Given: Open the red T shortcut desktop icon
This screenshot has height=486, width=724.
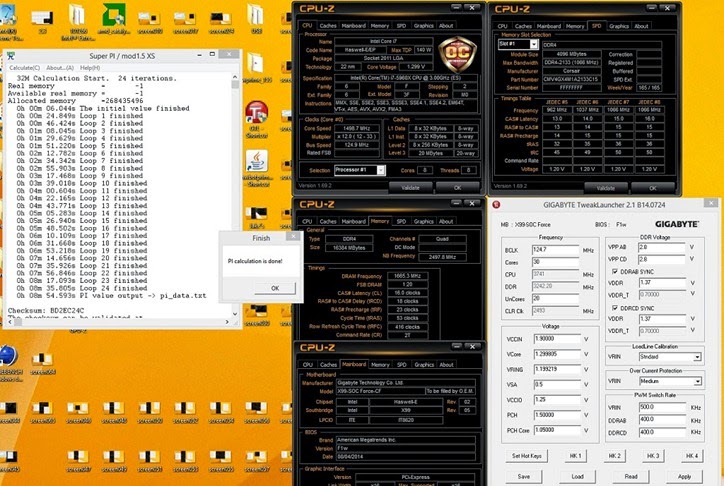Looking at the screenshot, I should pyautogui.click(x=256, y=113).
